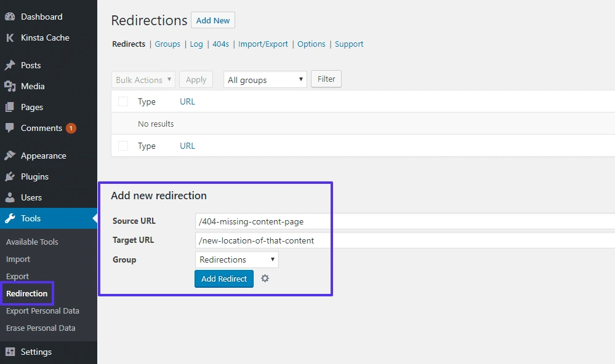This screenshot has height=364, width=615.
Task: Open the 404s tab
Action: click(x=220, y=44)
